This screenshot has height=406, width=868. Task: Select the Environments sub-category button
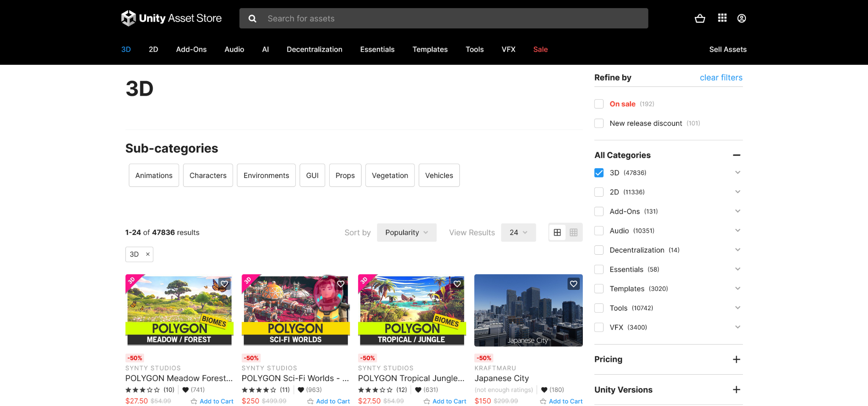tap(266, 175)
